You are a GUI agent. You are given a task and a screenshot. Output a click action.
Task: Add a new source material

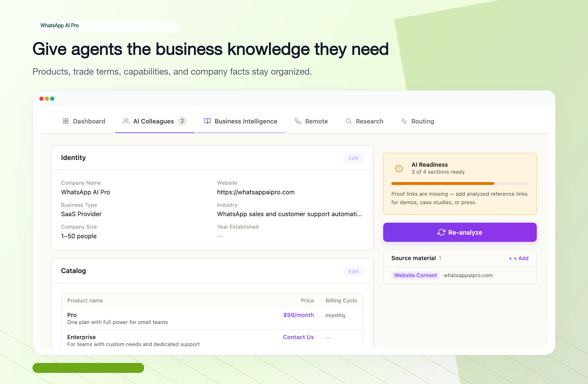click(518, 258)
